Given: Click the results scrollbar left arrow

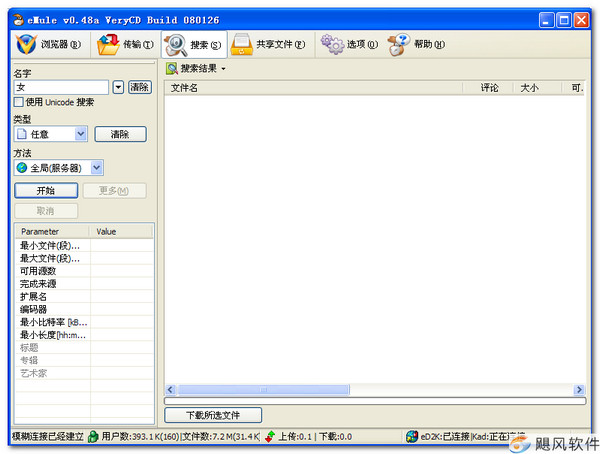Looking at the screenshot, I should click(170, 390).
